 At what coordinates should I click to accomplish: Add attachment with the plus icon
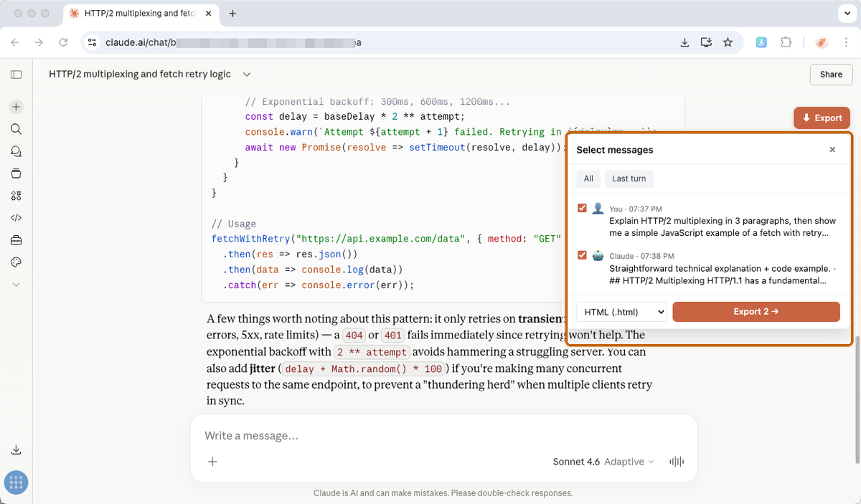pyautogui.click(x=212, y=462)
